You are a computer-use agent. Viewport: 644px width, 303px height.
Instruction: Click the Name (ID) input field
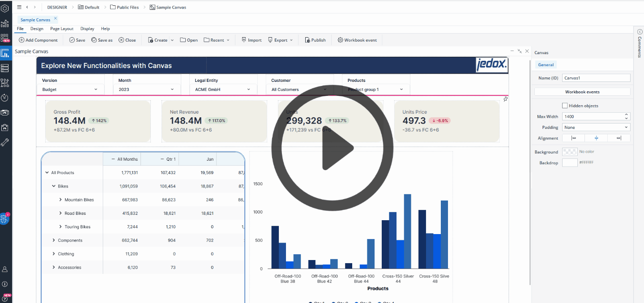(596, 78)
